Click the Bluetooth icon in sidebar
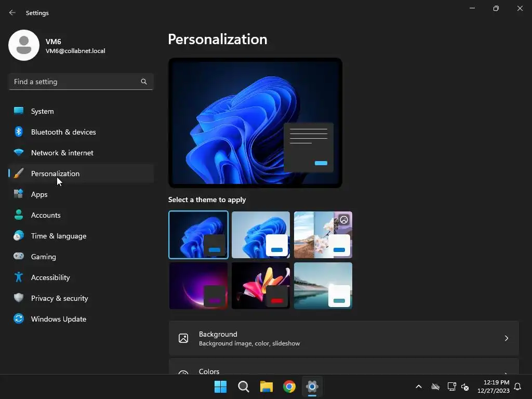This screenshot has height=399, width=532. pos(19,131)
